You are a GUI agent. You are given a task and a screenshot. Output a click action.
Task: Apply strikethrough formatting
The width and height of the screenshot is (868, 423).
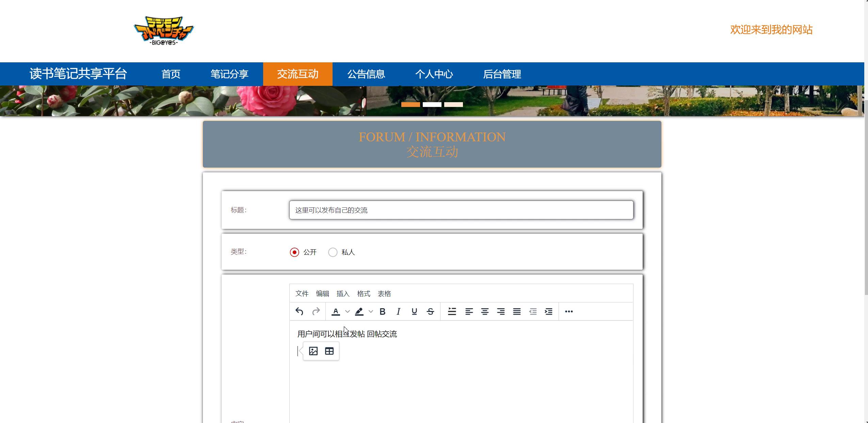(430, 311)
